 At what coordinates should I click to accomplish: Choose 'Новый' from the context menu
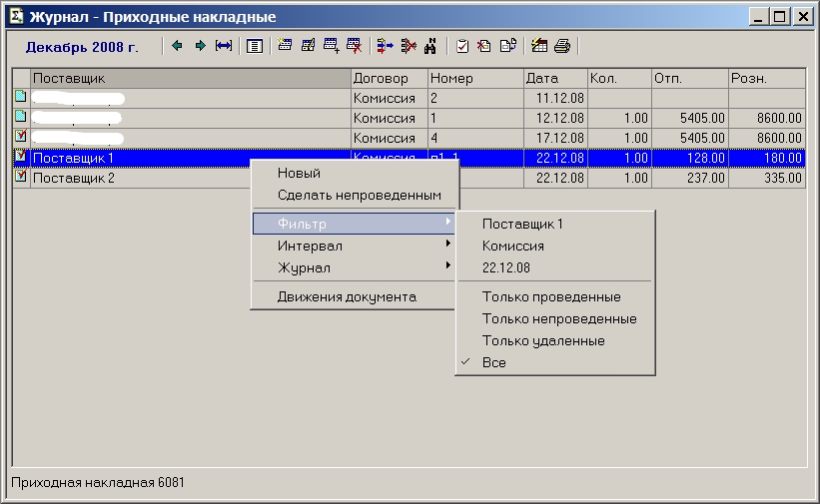click(x=299, y=174)
